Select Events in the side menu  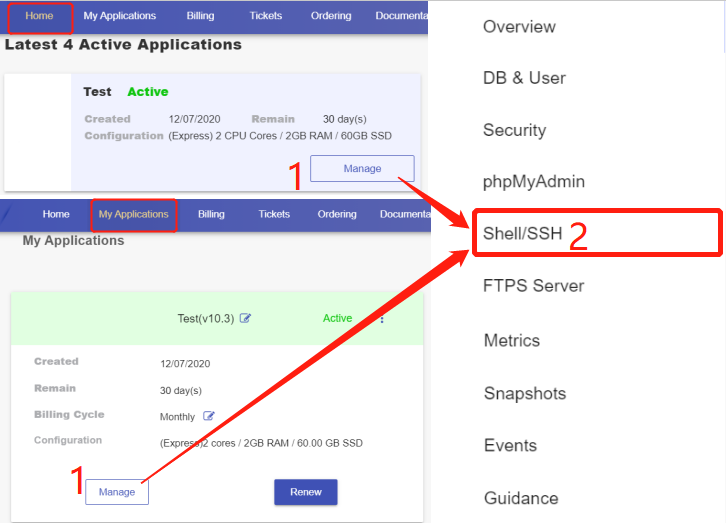(x=510, y=445)
